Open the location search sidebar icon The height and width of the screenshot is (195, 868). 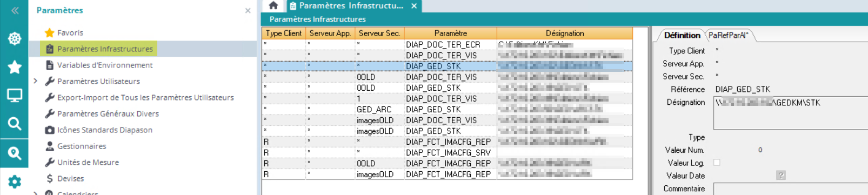[15, 153]
